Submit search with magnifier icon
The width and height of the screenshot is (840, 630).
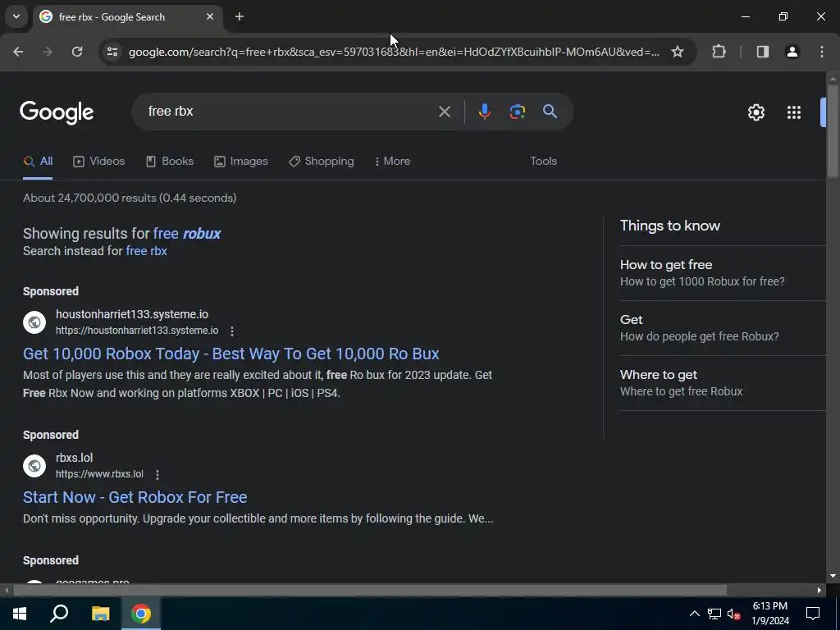pyautogui.click(x=550, y=112)
